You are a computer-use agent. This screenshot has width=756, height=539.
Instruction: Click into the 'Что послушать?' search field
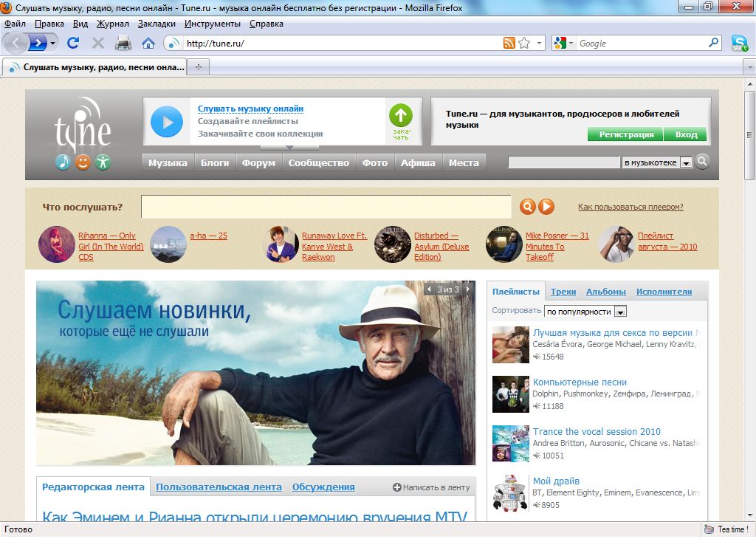point(326,207)
